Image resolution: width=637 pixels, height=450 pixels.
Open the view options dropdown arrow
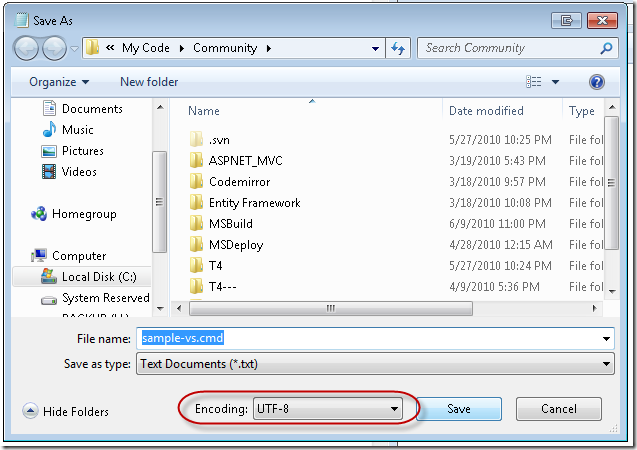coord(555,82)
